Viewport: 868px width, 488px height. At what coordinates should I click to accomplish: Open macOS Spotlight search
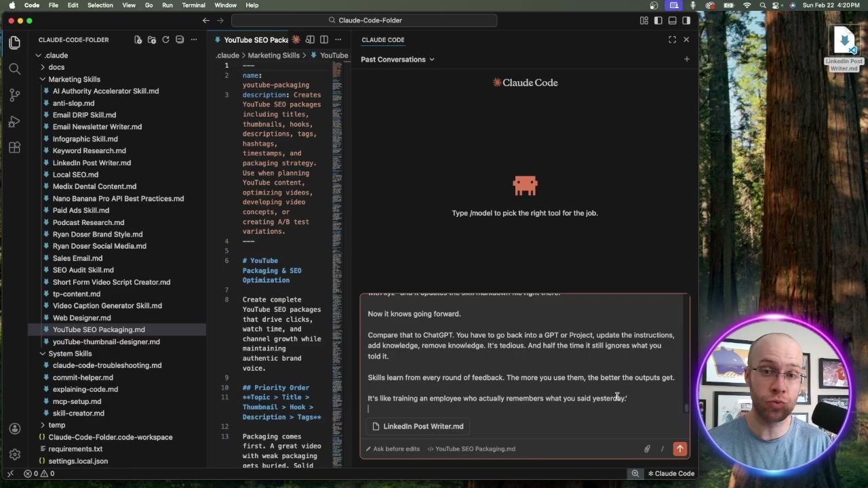point(763,5)
